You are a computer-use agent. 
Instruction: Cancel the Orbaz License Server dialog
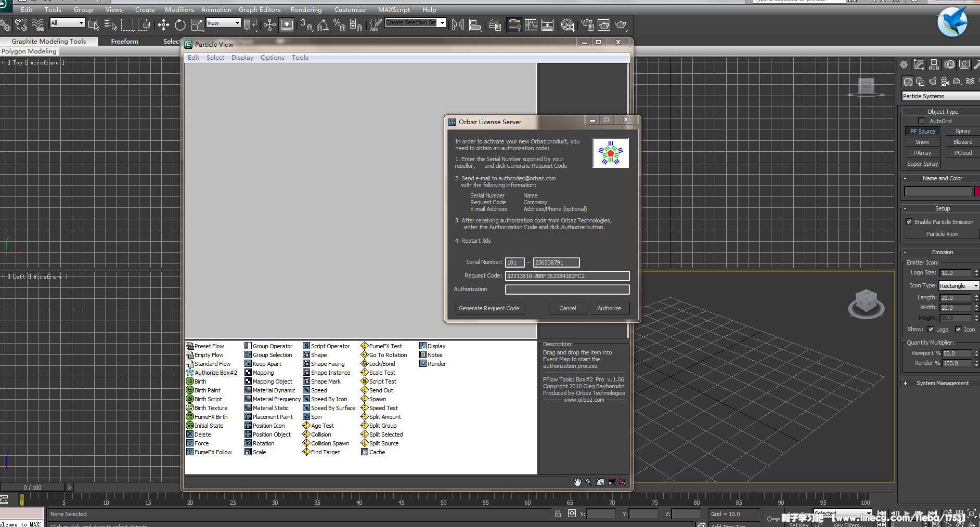coord(568,308)
